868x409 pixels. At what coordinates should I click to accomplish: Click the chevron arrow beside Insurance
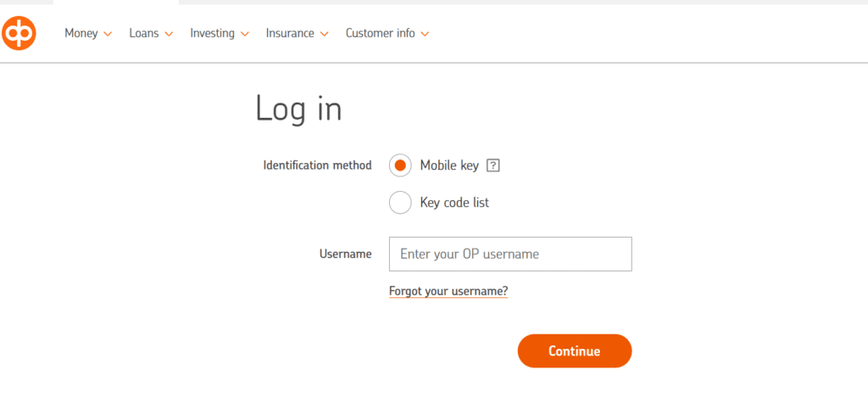coord(325,34)
